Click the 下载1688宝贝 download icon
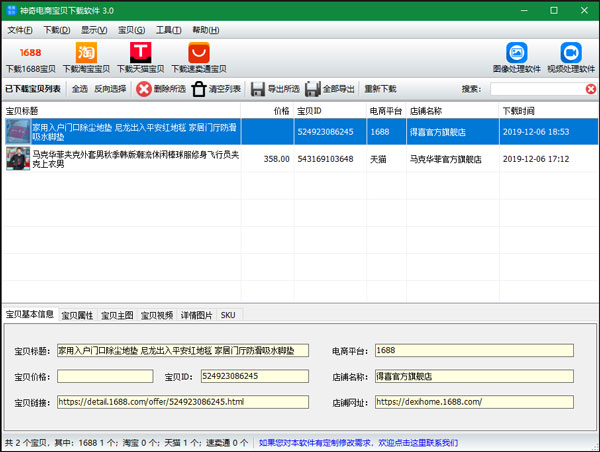This screenshot has height=452, width=600. click(x=30, y=52)
